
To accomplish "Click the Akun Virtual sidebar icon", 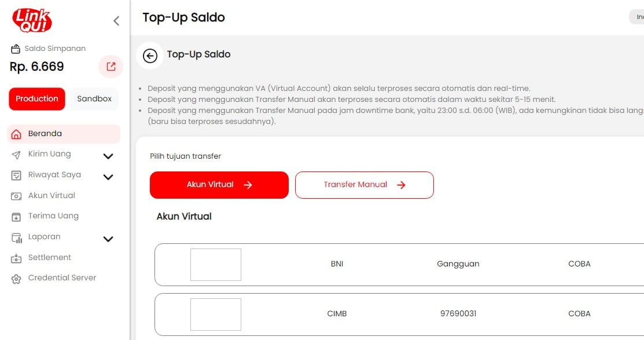I will point(17,195).
